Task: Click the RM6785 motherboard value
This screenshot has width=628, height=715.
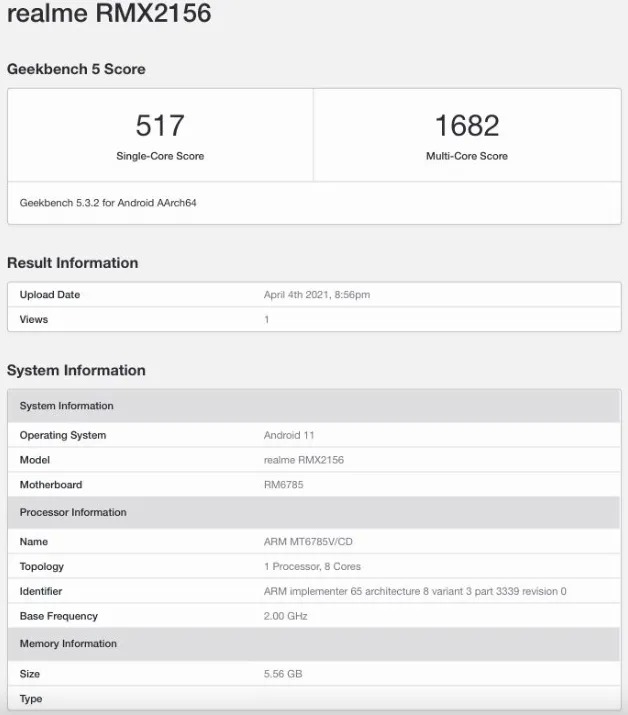Action: 284,484
